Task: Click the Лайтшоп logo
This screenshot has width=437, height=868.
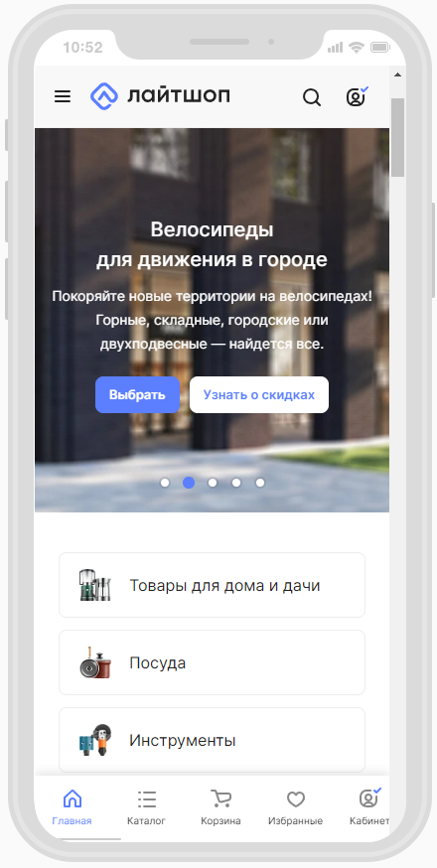Action: [160, 95]
